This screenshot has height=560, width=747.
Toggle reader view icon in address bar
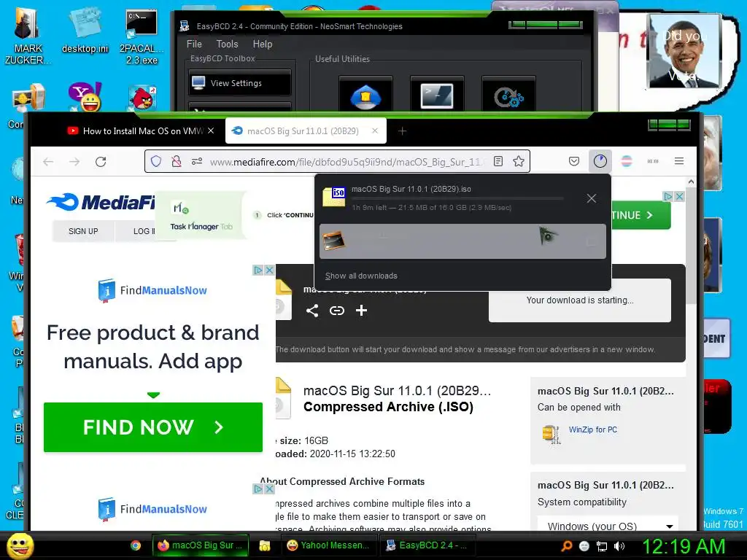498,161
